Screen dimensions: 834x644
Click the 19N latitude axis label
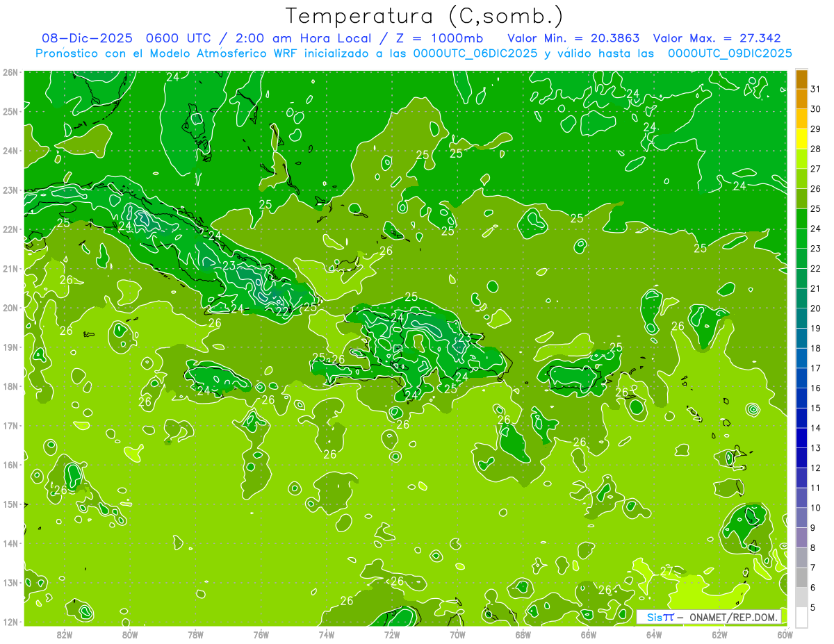[x=10, y=347]
